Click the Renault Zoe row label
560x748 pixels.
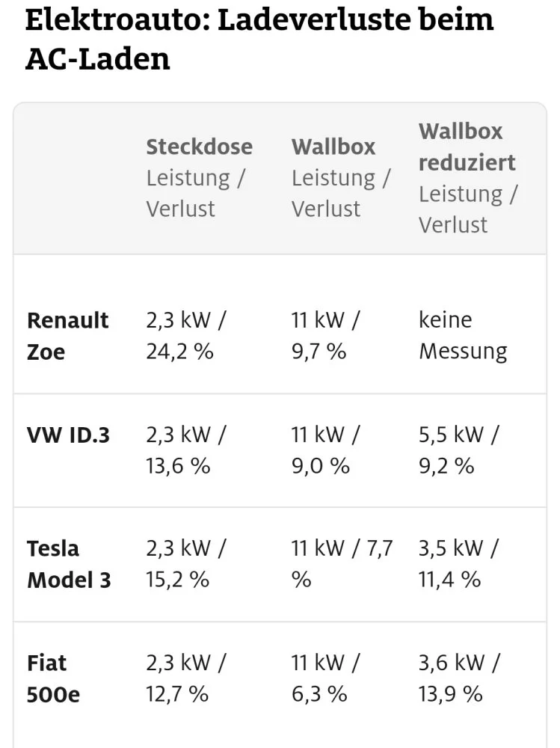click(68, 336)
